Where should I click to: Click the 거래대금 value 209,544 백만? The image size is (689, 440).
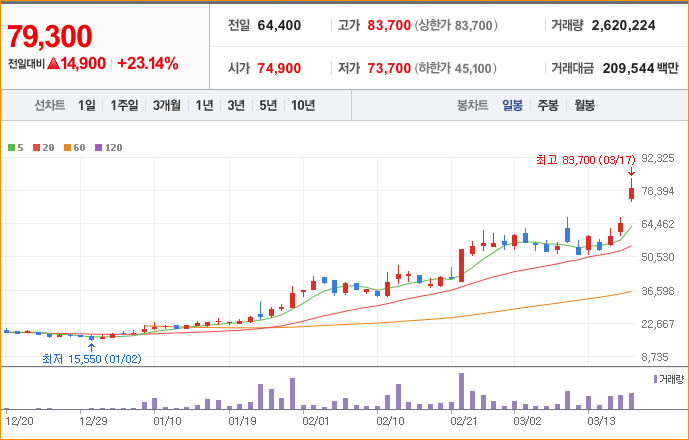(640, 68)
